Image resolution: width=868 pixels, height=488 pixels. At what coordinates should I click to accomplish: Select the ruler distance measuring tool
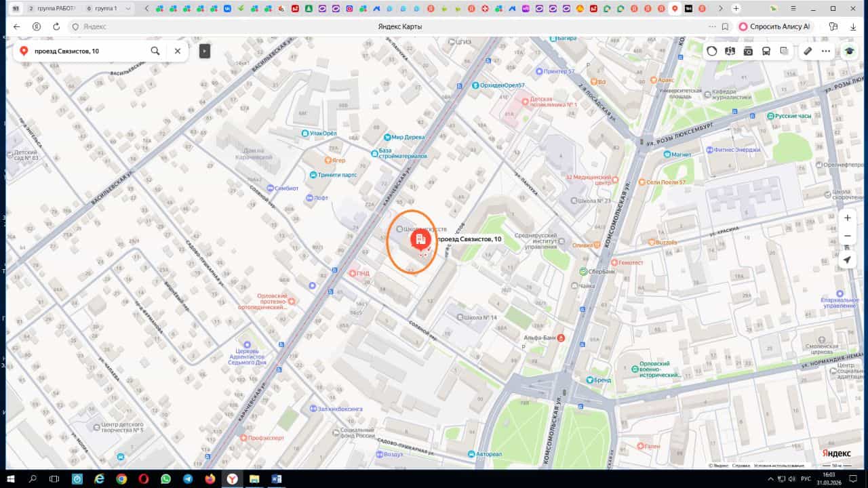coord(808,51)
